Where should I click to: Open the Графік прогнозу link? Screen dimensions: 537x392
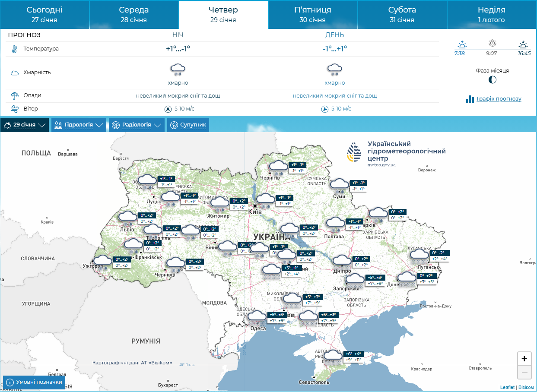pos(498,99)
